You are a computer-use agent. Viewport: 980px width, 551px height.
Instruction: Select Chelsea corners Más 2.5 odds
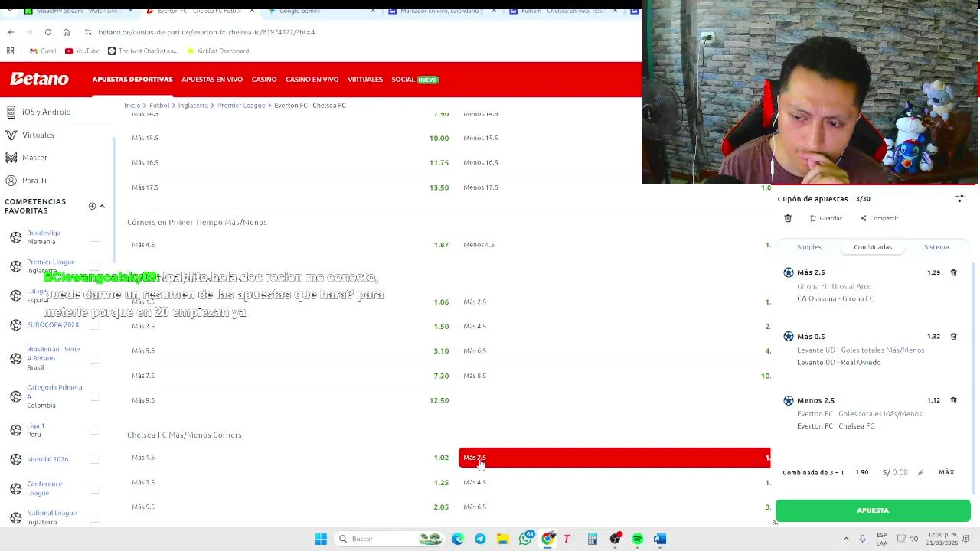(614, 458)
